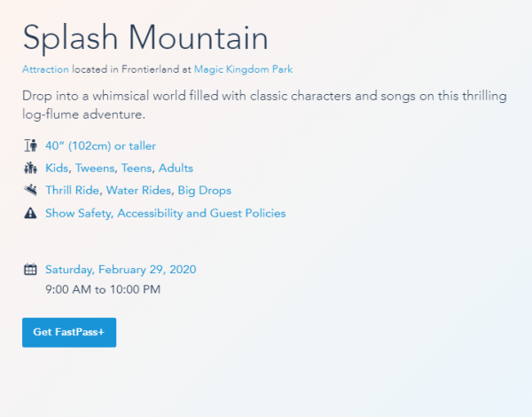Screen dimensions: 532x417
Task: Select the Big Drops link
Action: (206, 190)
